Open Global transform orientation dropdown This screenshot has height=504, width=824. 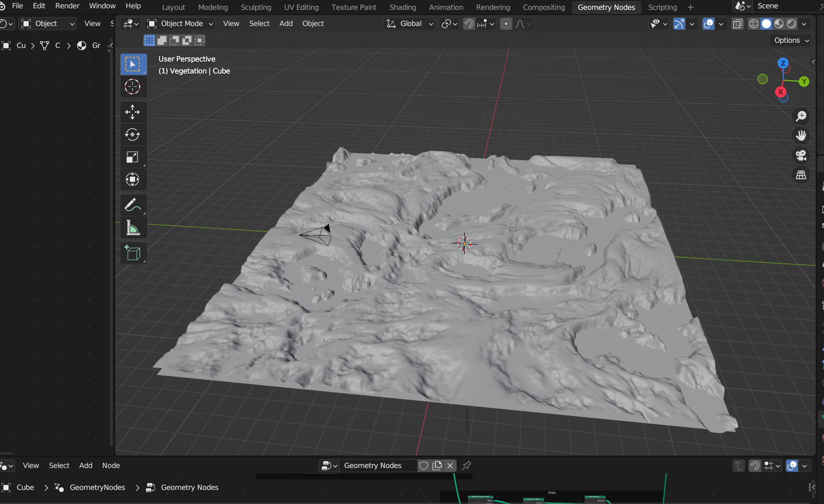coord(410,24)
